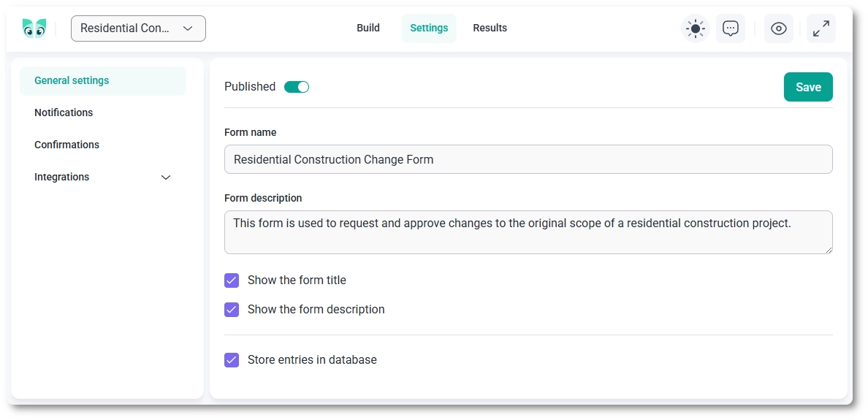The height and width of the screenshot is (420, 868).
Task: Click the Form name label
Action: click(250, 133)
